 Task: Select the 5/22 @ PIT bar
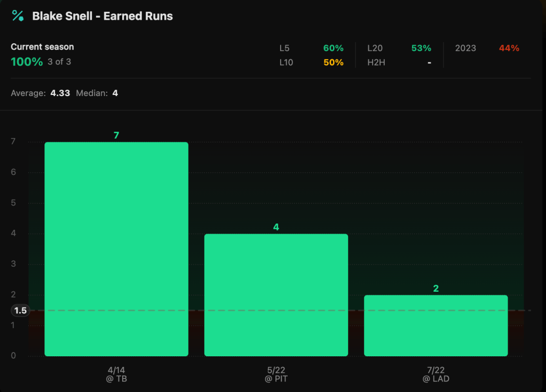(276, 294)
